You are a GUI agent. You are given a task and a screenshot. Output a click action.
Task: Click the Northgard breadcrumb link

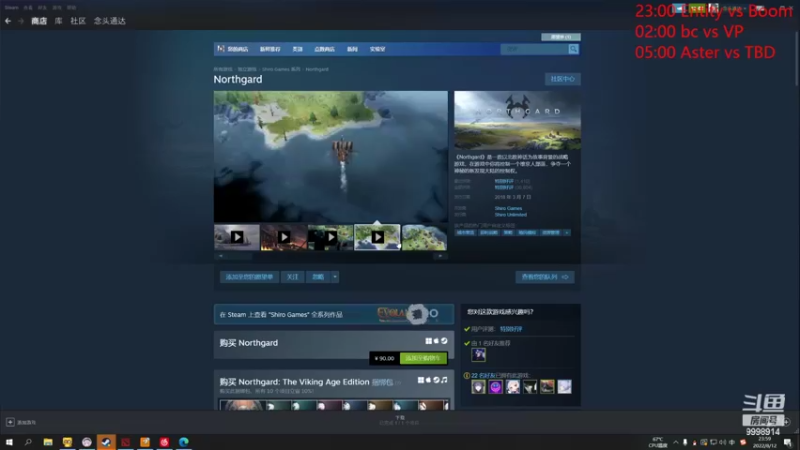[317, 69]
